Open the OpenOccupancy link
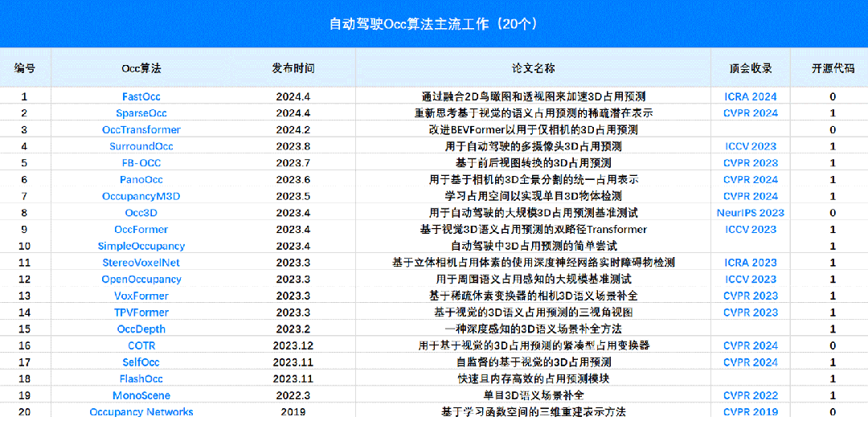This screenshot has width=868, height=429. tap(141, 280)
